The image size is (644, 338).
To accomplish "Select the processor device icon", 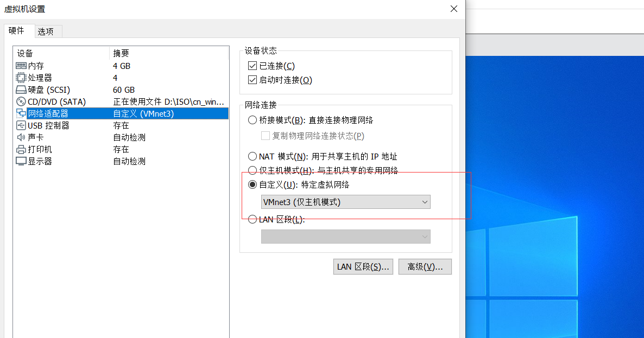I will pyautogui.click(x=21, y=78).
